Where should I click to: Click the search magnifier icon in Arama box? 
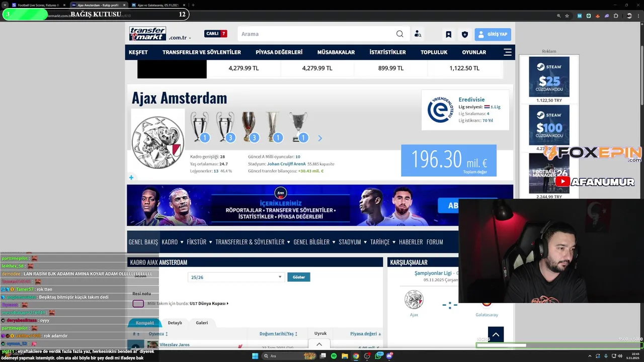pyautogui.click(x=399, y=34)
